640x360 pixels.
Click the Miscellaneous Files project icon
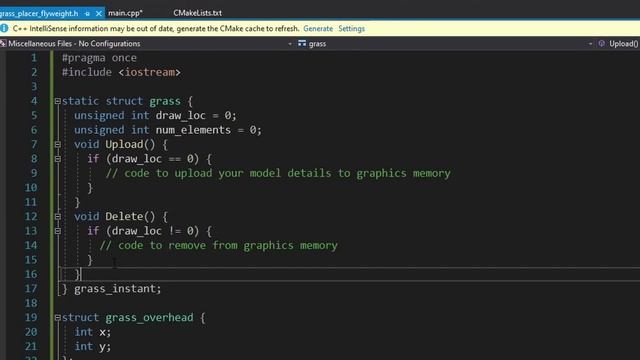(x=3, y=43)
